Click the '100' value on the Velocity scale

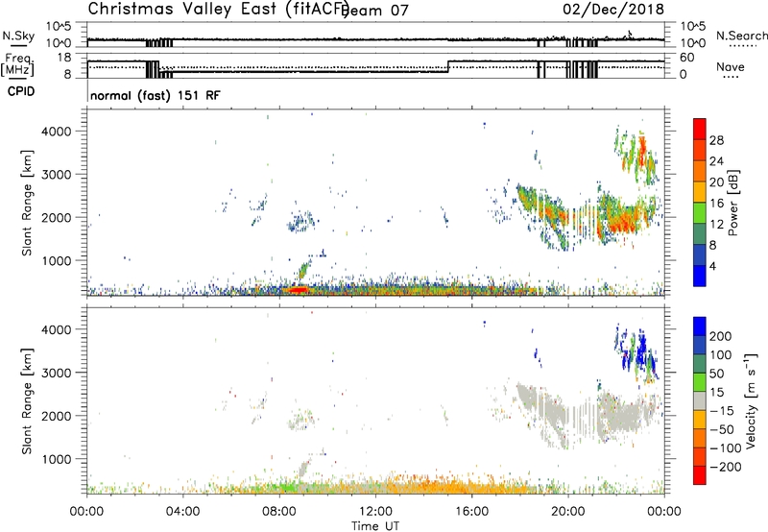[x=721, y=354]
